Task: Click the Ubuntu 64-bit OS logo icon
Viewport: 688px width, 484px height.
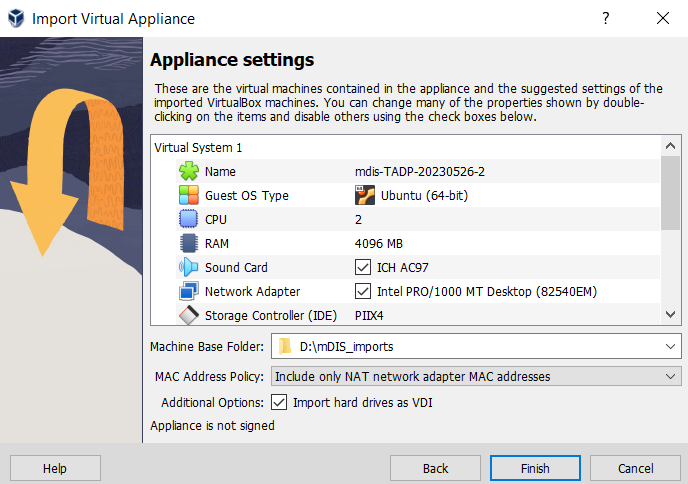Action: (x=364, y=195)
